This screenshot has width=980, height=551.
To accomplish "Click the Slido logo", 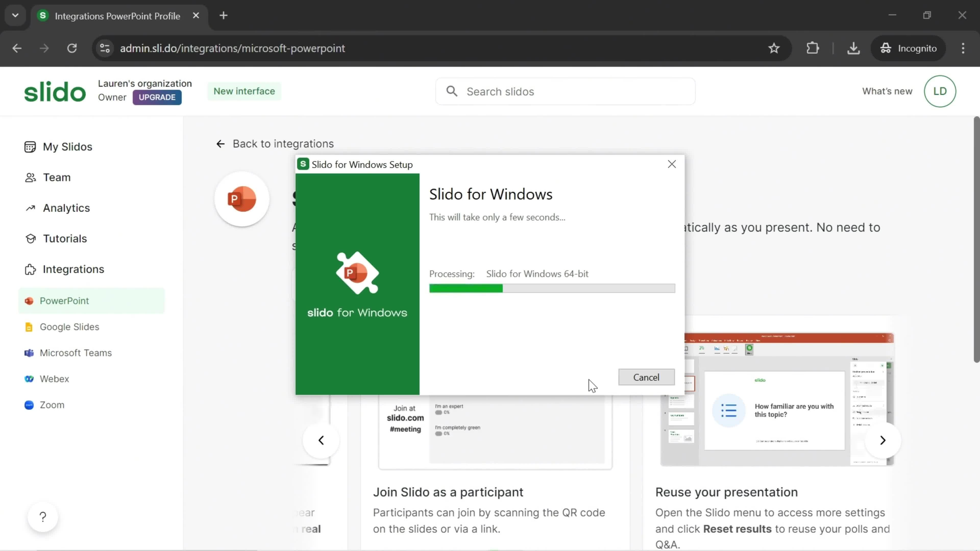I will (x=55, y=92).
